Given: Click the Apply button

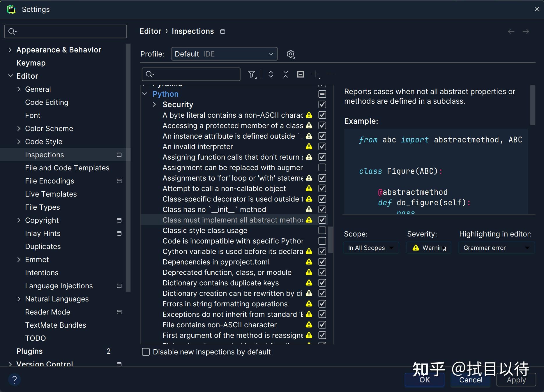Looking at the screenshot, I should 516,379.
